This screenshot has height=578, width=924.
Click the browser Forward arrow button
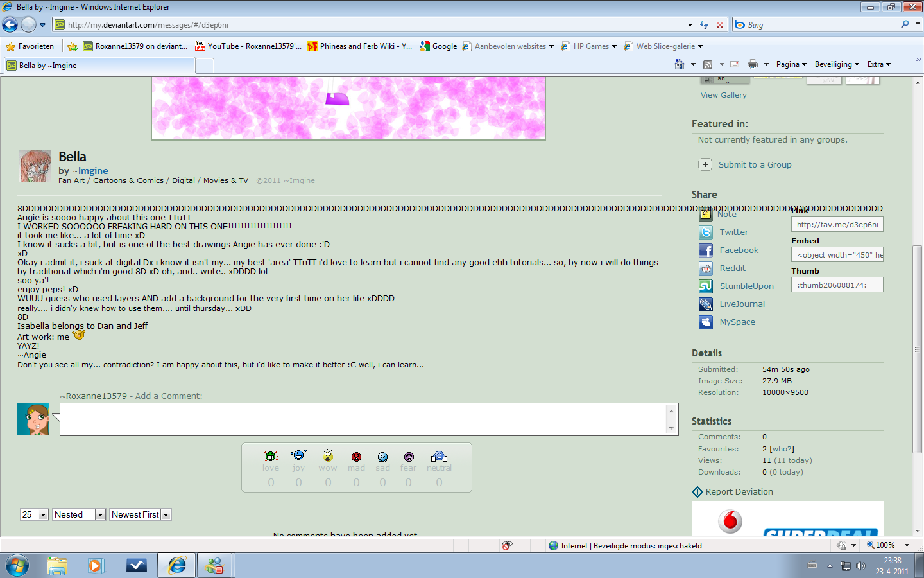tap(28, 25)
